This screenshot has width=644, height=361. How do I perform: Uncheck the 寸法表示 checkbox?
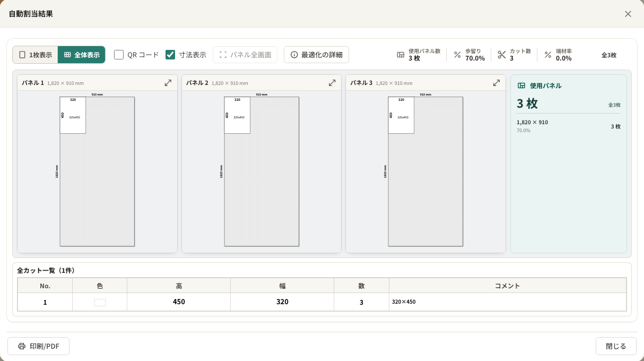pyautogui.click(x=170, y=55)
